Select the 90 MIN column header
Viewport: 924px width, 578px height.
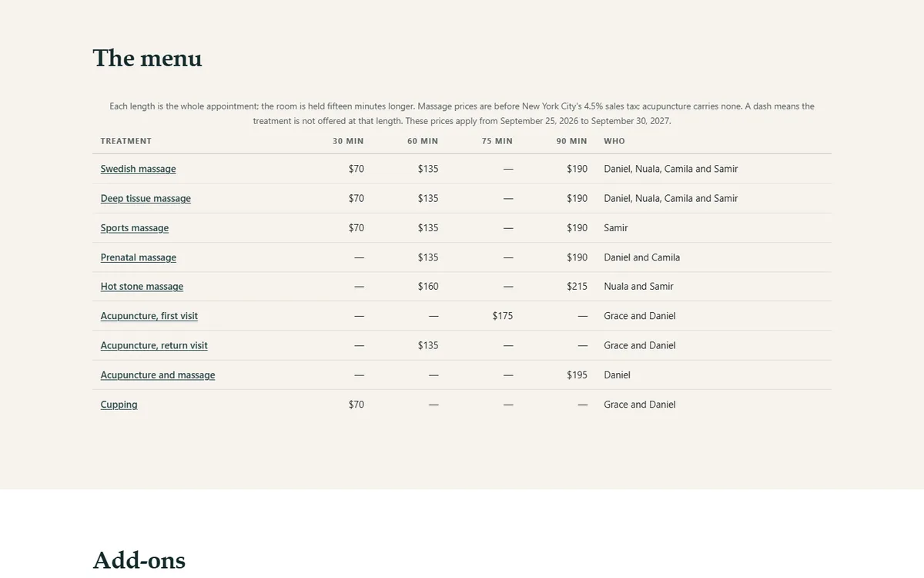(x=572, y=141)
